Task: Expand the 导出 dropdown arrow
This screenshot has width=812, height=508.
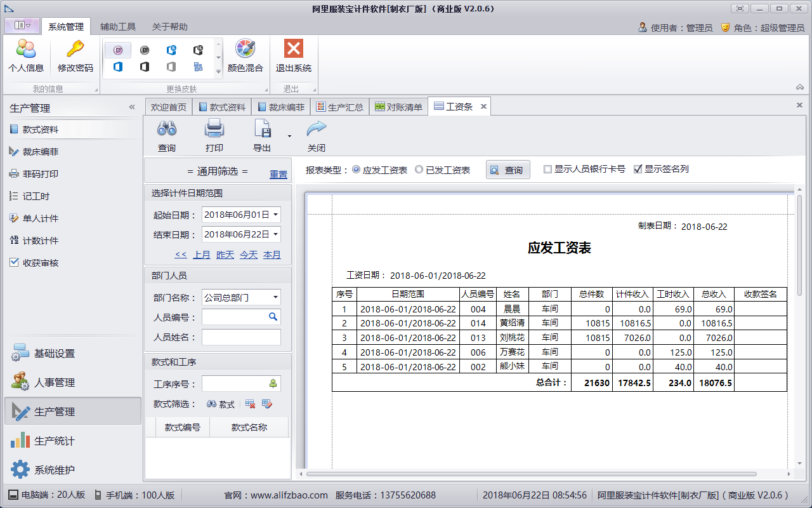Action: pyautogui.click(x=289, y=136)
